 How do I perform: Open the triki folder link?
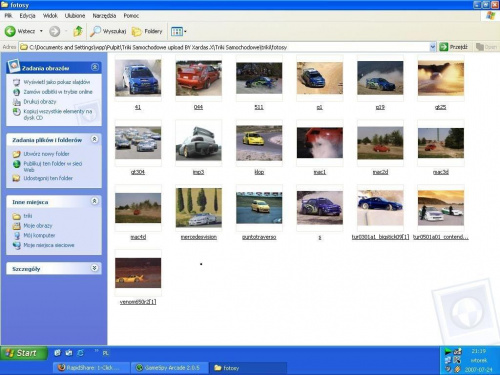click(28, 216)
